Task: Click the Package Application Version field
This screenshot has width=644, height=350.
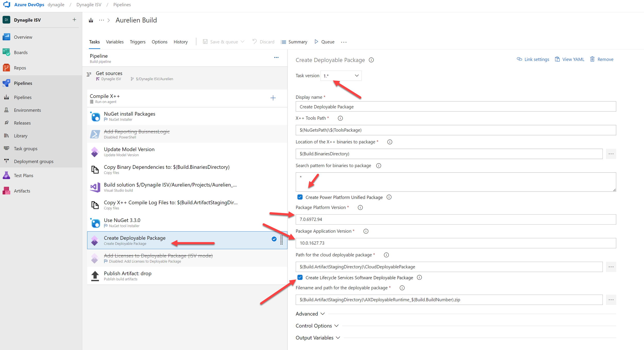Action: tap(455, 243)
